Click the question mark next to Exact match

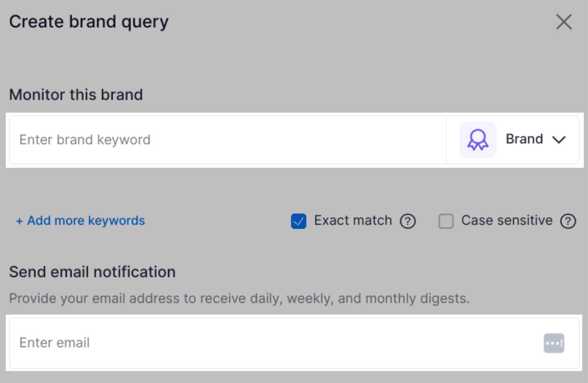tap(408, 221)
